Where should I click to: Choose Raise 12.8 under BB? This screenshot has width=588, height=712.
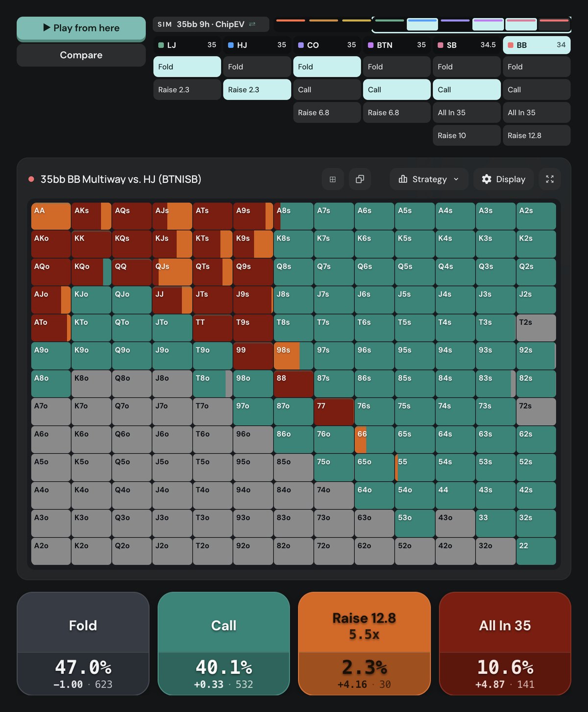[537, 136]
